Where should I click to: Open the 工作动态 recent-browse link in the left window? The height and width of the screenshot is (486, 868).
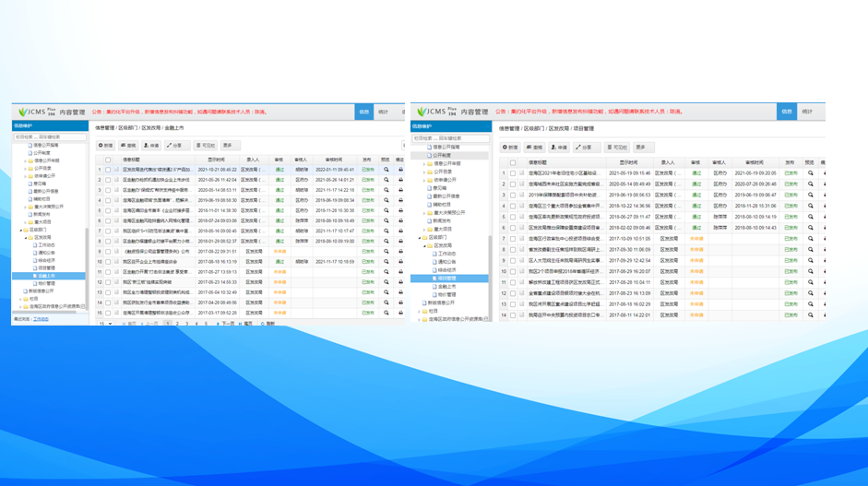41,319
